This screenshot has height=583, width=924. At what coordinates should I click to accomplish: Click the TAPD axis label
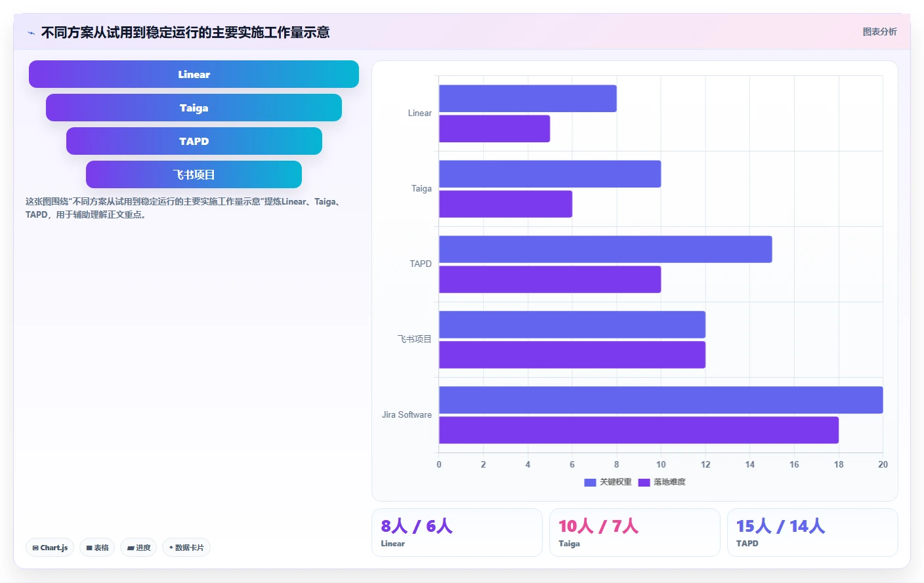click(421, 264)
